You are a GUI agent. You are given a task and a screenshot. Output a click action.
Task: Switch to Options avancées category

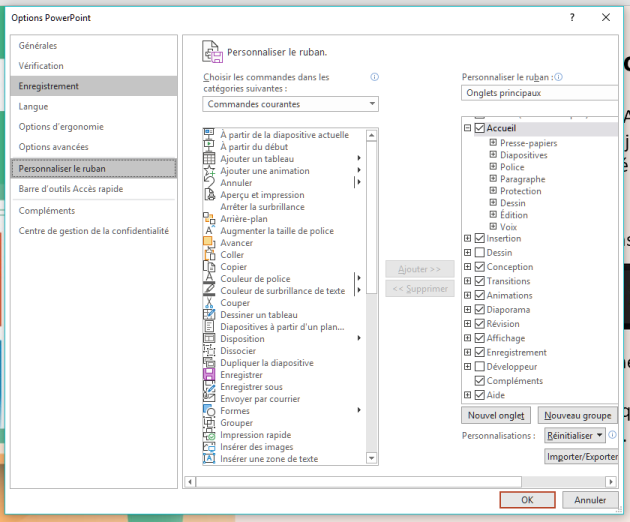pyautogui.click(x=54, y=147)
